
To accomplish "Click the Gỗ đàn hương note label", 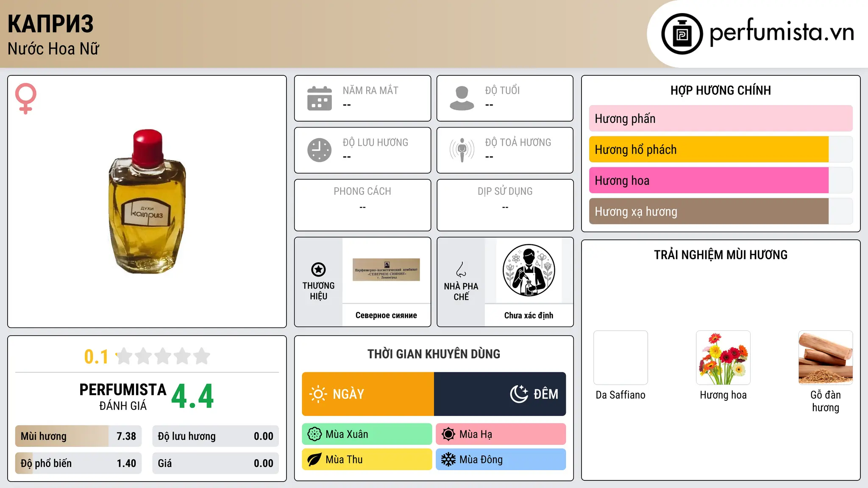I will pos(826,401).
